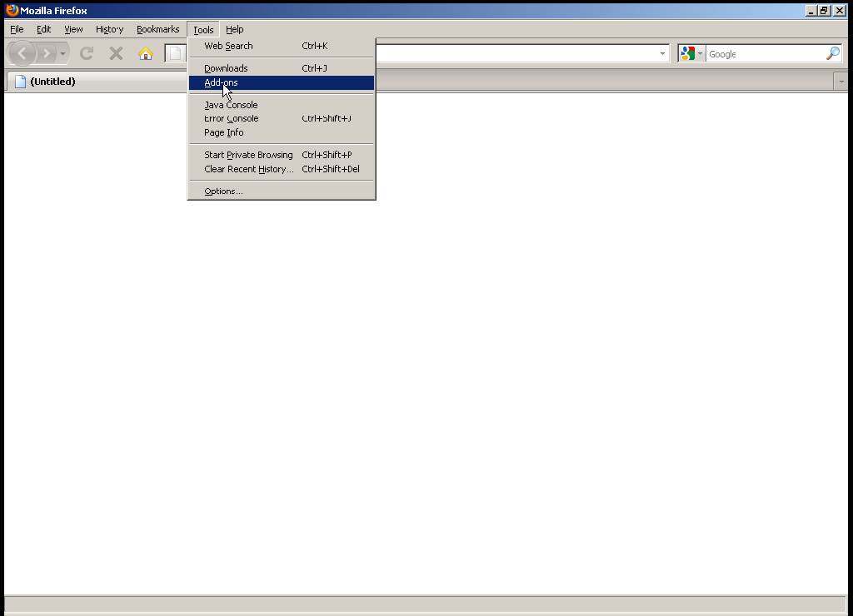Restore down the Firefox window

pyautogui.click(x=824, y=10)
